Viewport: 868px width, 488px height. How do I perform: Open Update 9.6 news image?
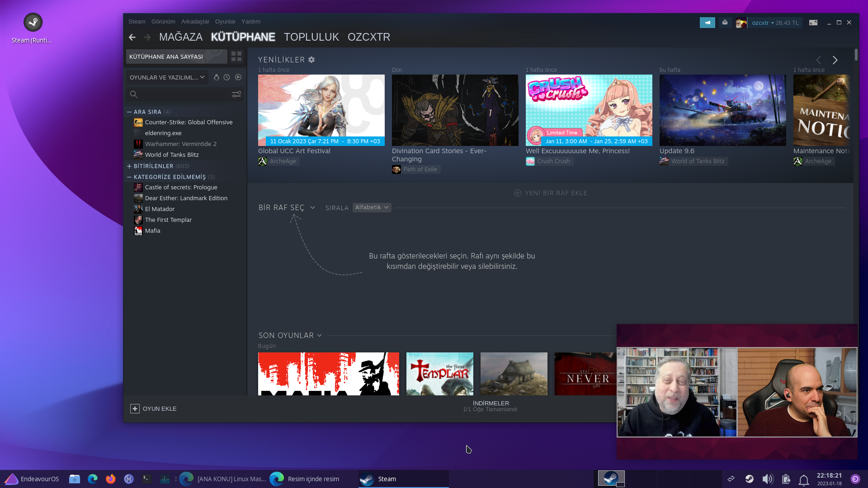click(x=723, y=110)
